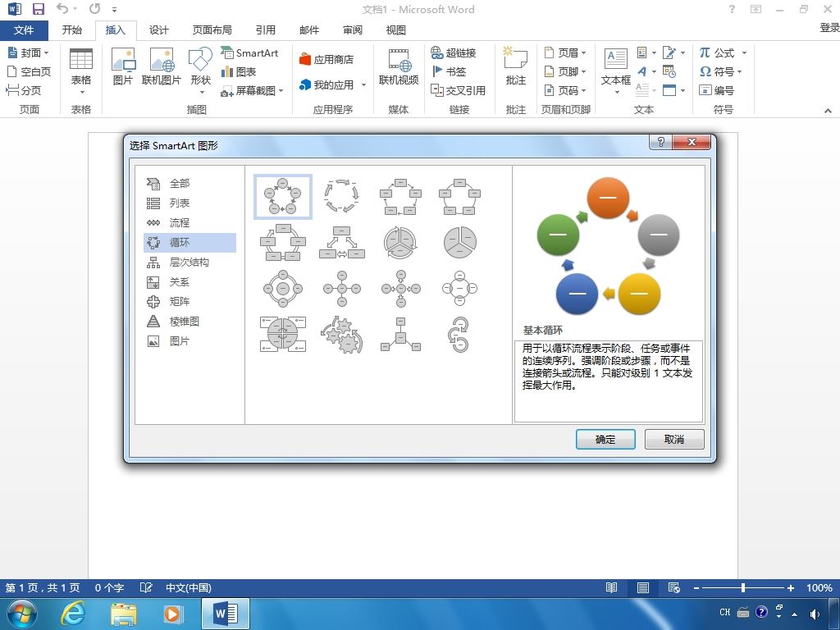The image size is (840, 630).
Task: Switch to web layout view icon
Action: tap(674, 587)
